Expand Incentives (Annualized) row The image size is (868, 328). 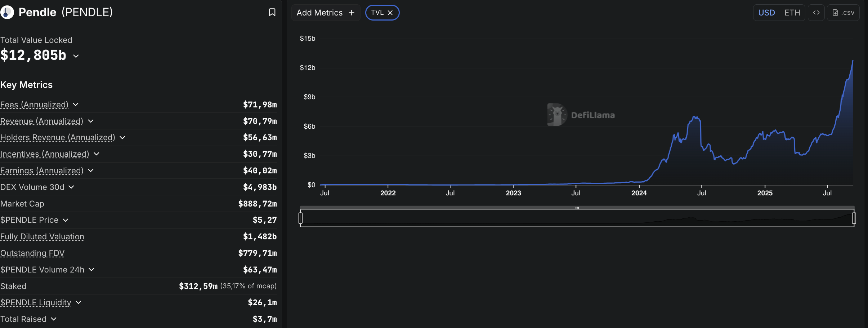pos(97,154)
